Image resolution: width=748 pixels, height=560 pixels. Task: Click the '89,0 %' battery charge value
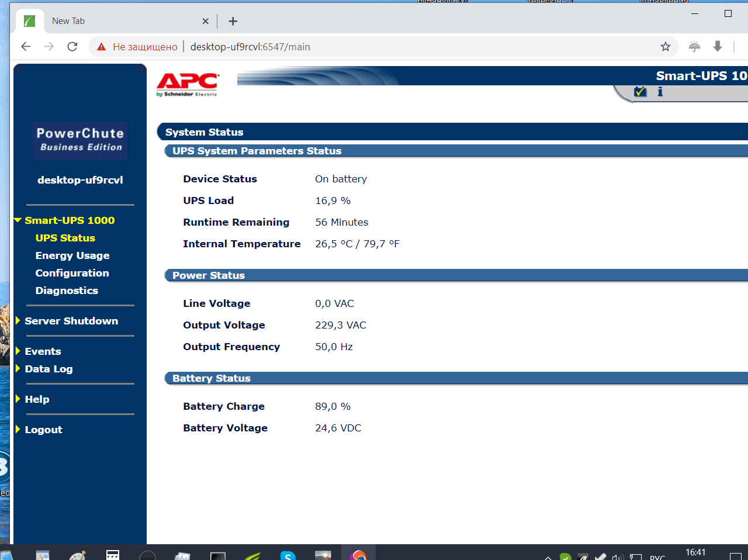(x=333, y=406)
